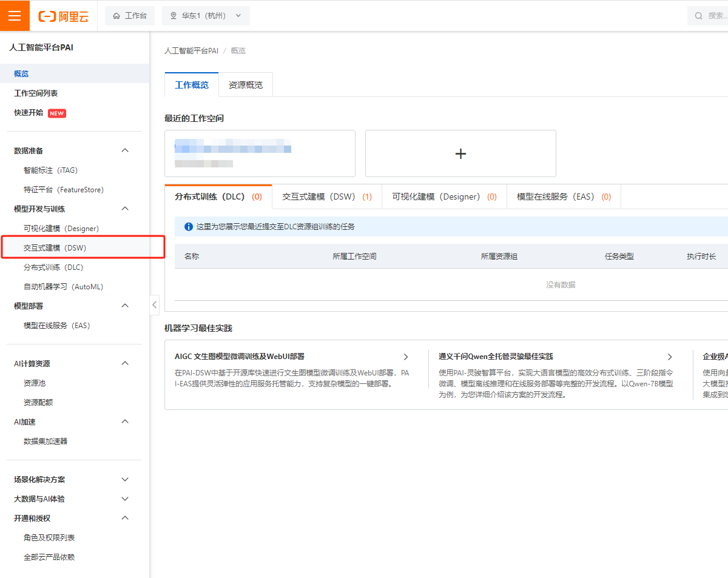The width and height of the screenshot is (728, 578).
Task: Collapse the AI加速 section
Action: 125,422
